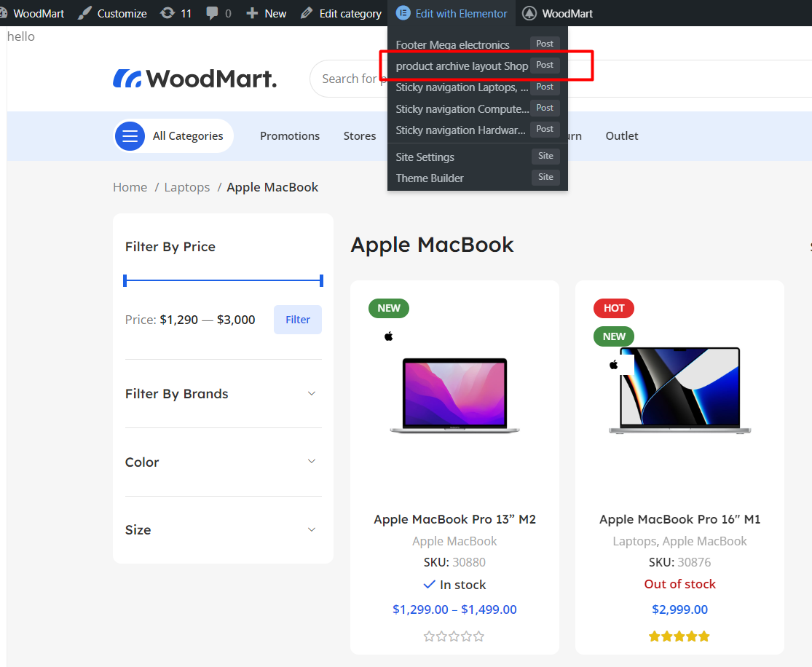Click the updates refresh icon
This screenshot has height=667, width=812.
point(167,13)
